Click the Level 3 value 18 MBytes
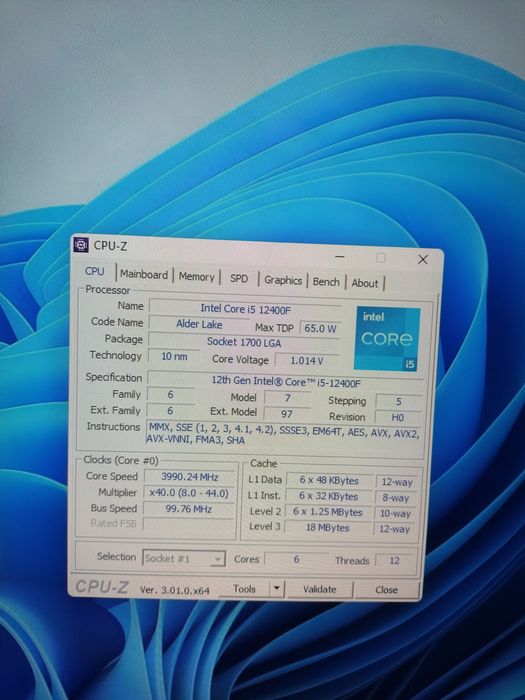The image size is (525, 700). tap(328, 527)
